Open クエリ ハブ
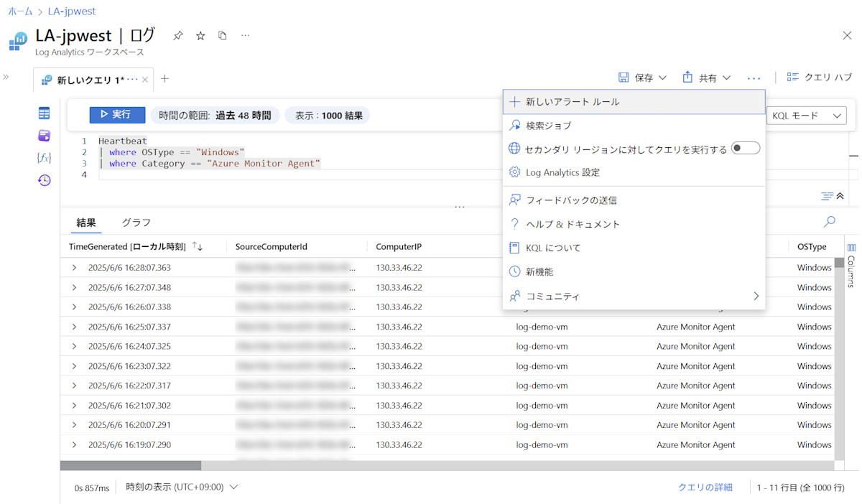 coord(819,78)
